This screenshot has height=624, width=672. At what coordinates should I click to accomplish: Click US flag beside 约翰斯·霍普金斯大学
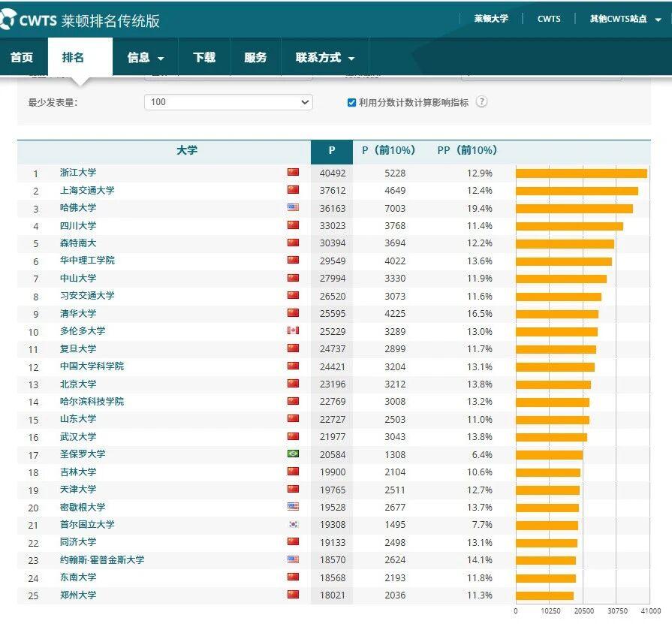(294, 560)
